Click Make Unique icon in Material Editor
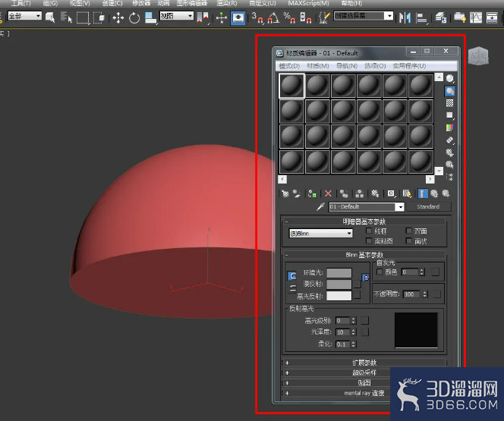 click(x=359, y=193)
